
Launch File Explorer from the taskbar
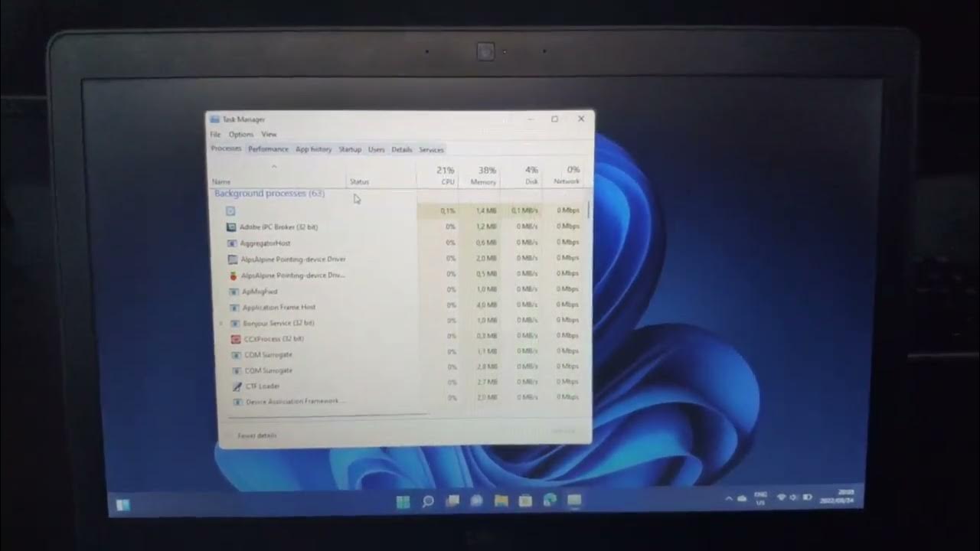[x=501, y=500]
